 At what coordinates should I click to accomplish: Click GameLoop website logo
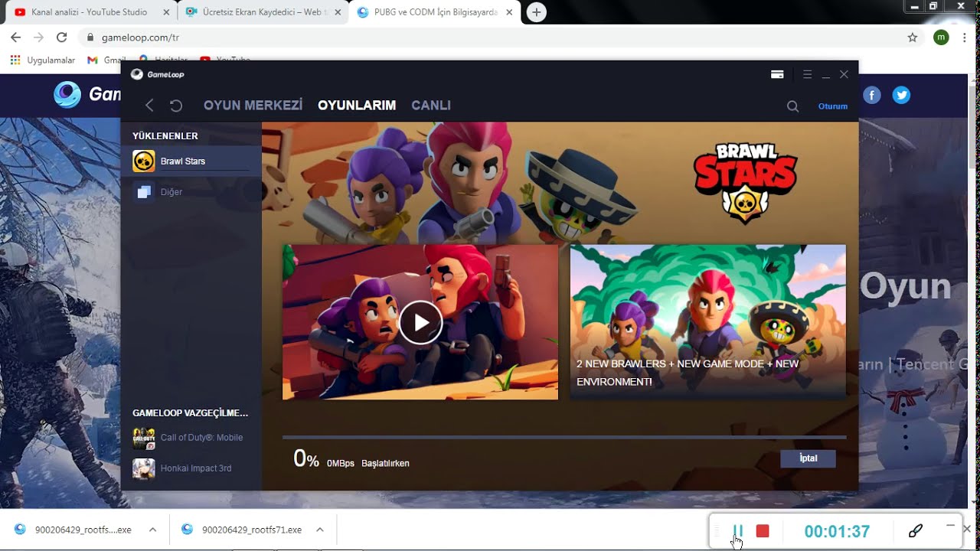tap(87, 94)
